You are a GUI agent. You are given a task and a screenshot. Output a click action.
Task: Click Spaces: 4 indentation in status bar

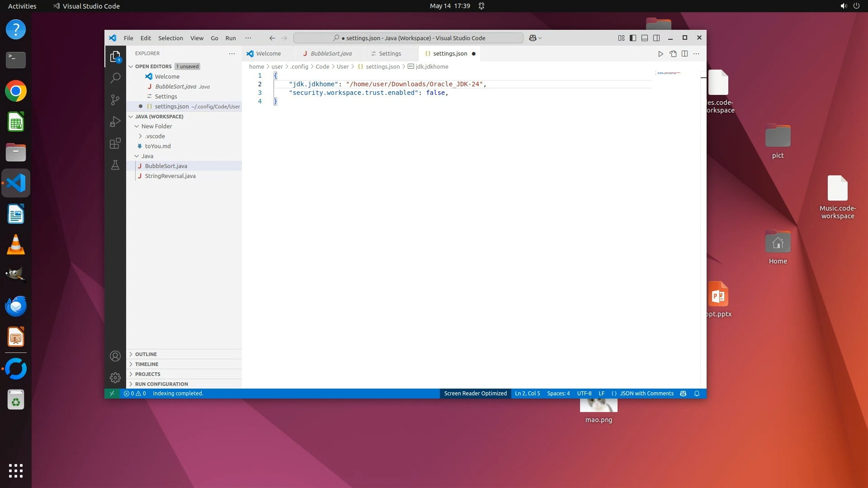[558, 394]
